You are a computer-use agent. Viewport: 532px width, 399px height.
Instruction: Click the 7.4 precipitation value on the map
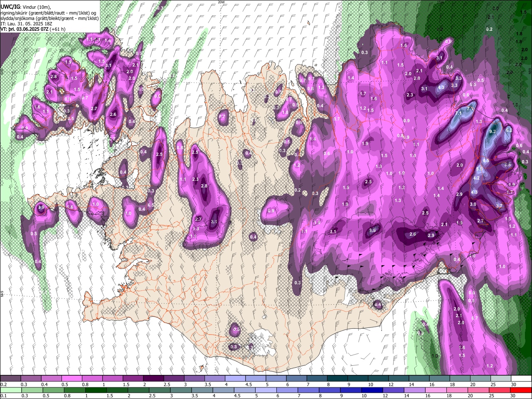(470, 109)
